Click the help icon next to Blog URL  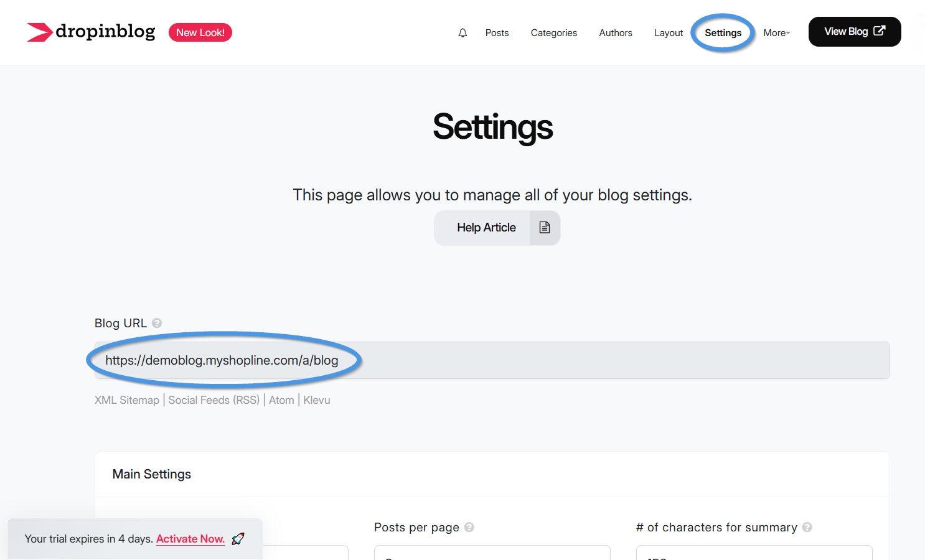pyautogui.click(x=157, y=323)
